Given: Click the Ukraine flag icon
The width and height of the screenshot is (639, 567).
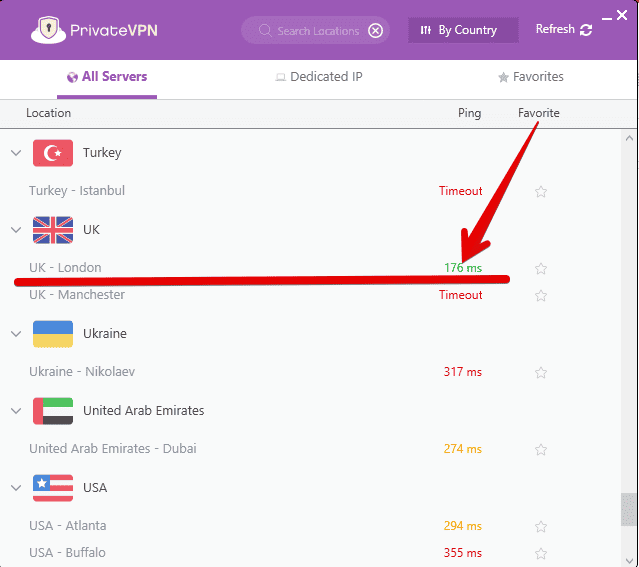Looking at the screenshot, I should point(53,334).
